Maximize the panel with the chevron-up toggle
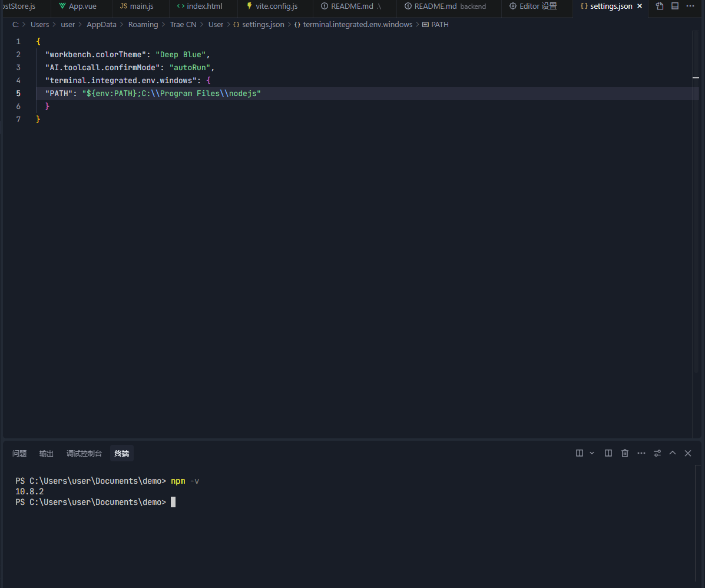705x588 pixels. click(x=672, y=453)
